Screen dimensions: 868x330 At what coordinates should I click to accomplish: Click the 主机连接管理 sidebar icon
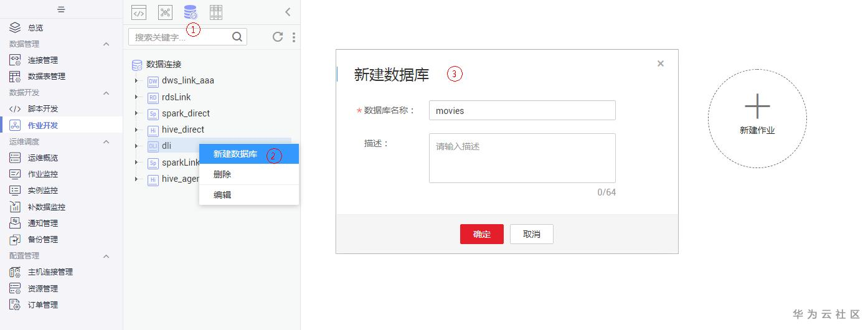tap(15, 271)
